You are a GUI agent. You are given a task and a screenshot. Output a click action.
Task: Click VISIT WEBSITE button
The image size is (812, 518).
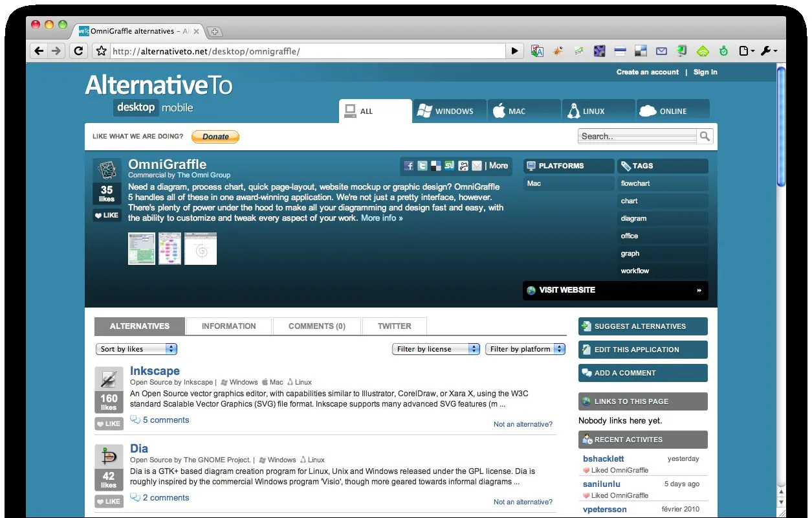click(615, 290)
